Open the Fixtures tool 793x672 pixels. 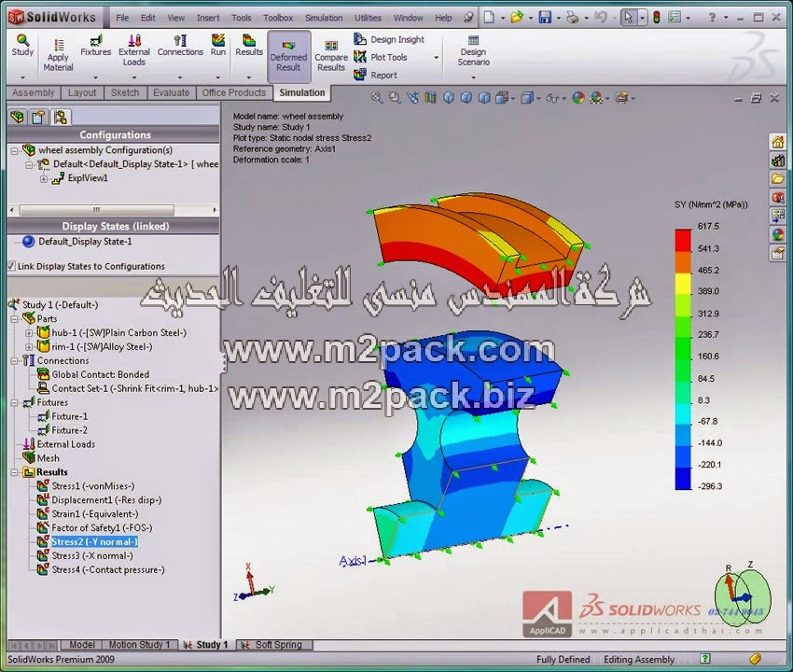click(95, 46)
